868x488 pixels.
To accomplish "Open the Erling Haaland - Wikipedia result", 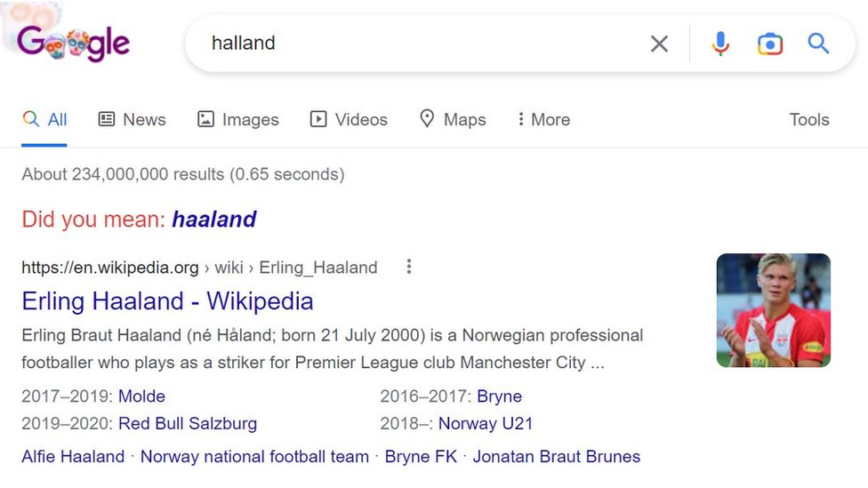I will pyautogui.click(x=167, y=301).
